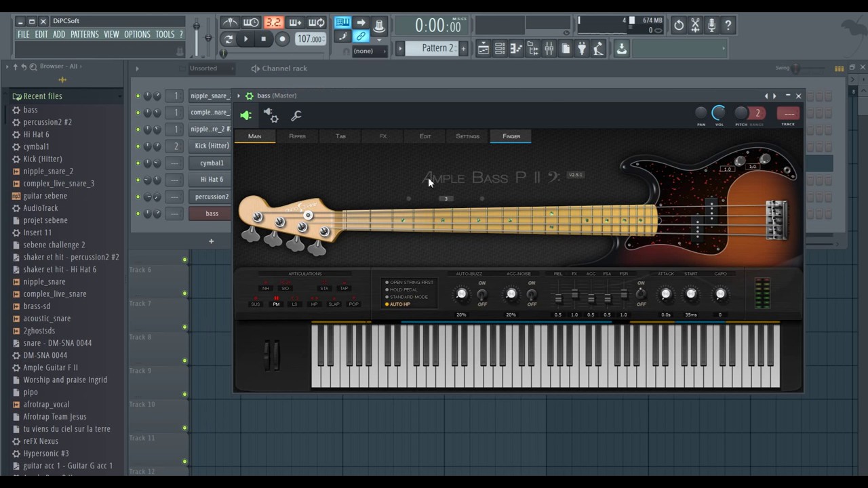Click the metronome icon
Screen dimensions: 868x488
230,23
